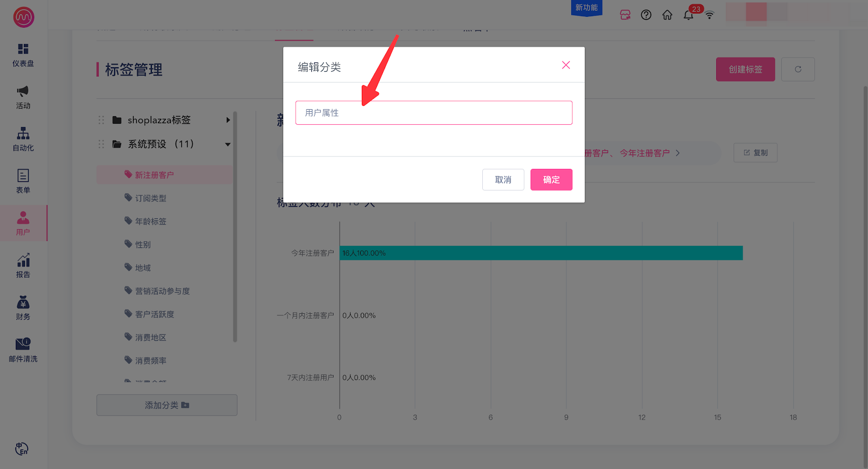868x469 pixels.
Task: Open Finance (财务) money bag icon
Action: click(x=23, y=308)
